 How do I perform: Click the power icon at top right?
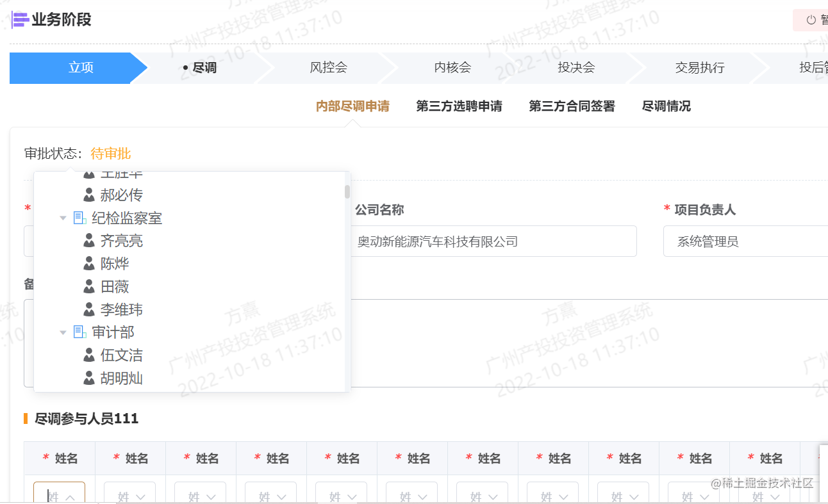click(811, 20)
